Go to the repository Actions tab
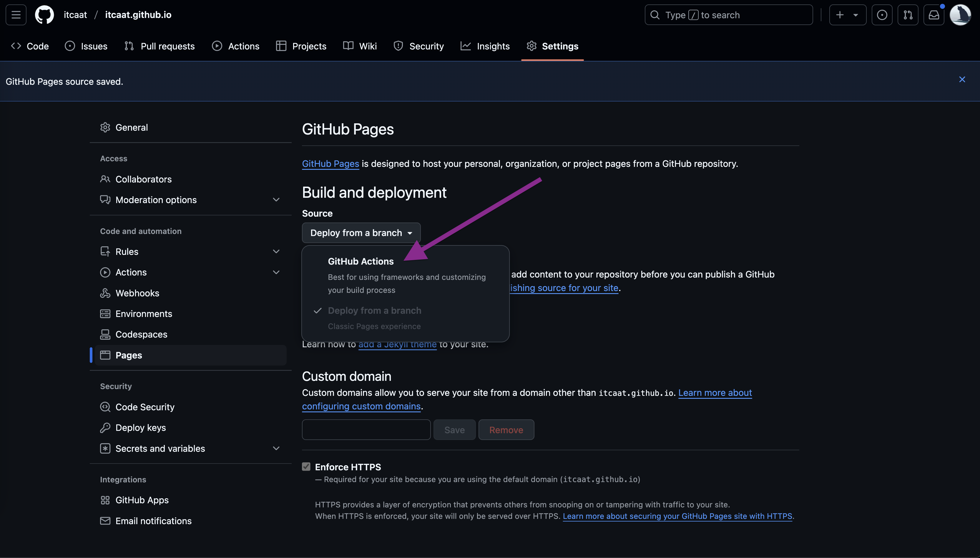 pyautogui.click(x=236, y=46)
